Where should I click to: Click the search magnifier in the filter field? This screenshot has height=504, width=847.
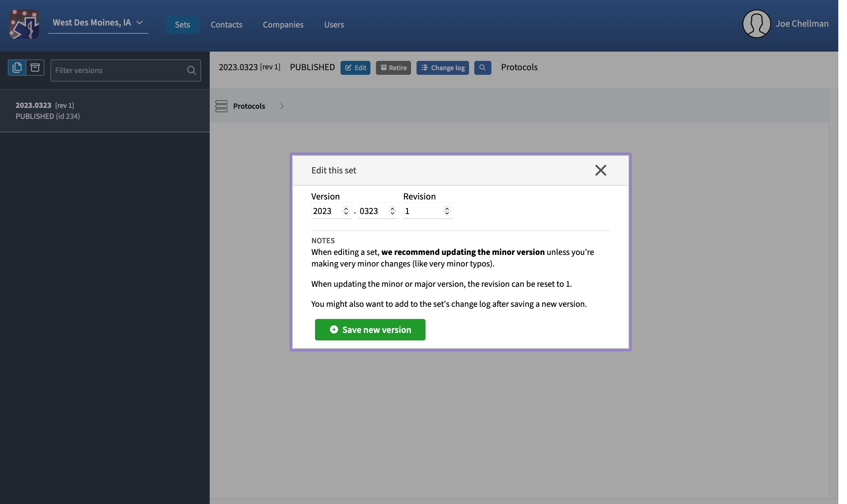pos(191,70)
